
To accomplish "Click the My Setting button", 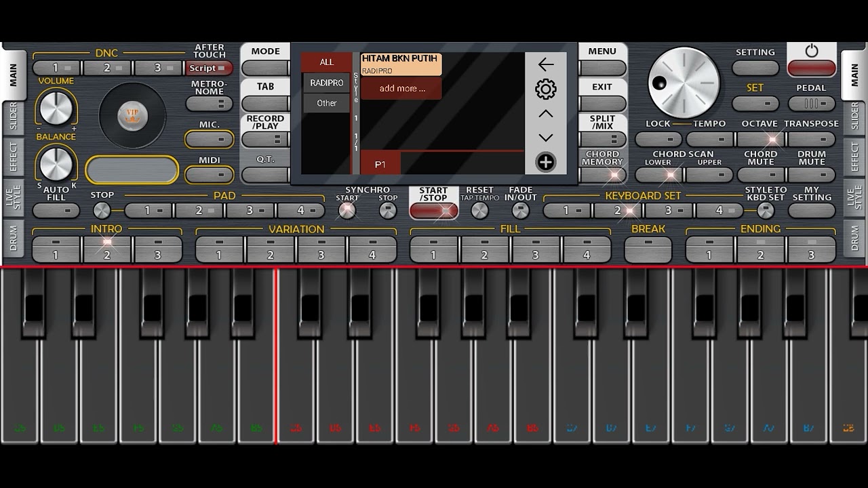I will pos(812,210).
